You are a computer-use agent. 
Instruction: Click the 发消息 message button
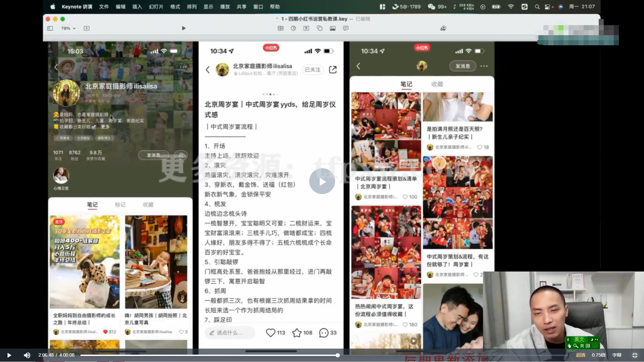(x=462, y=66)
